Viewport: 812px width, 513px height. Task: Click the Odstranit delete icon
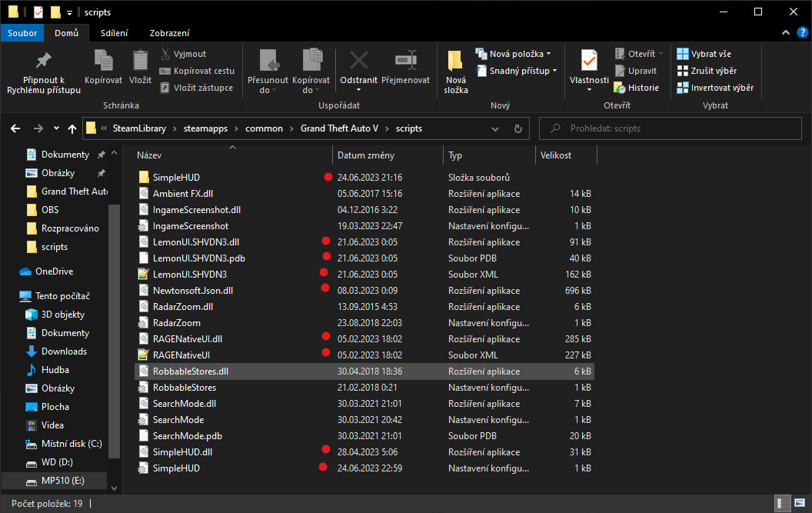[x=358, y=62]
